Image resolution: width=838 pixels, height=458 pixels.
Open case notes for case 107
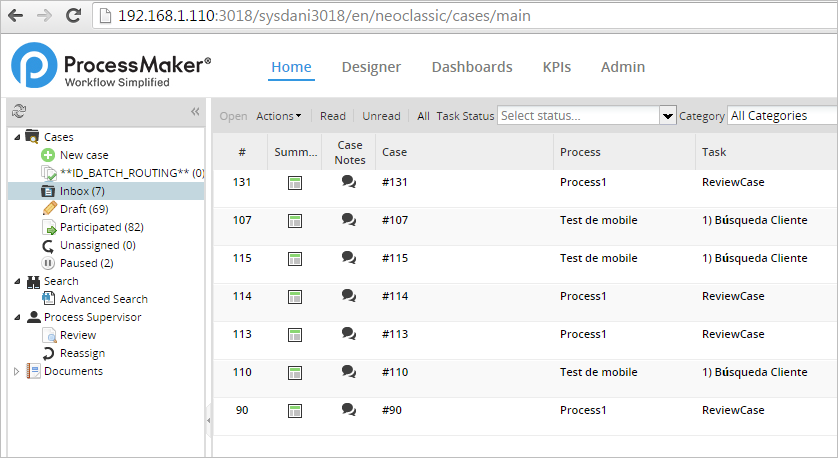coord(348,220)
